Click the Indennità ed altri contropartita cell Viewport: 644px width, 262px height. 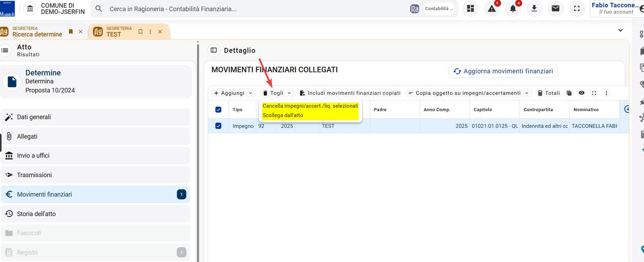click(x=544, y=126)
